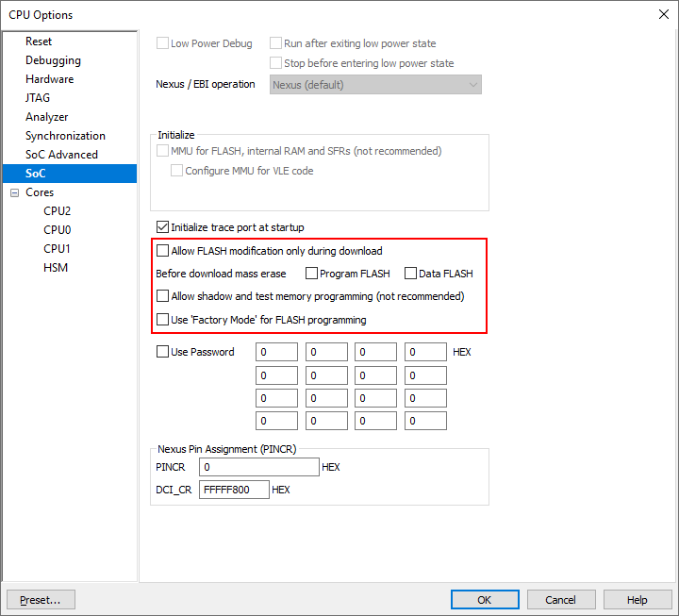The width and height of the screenshot is (679, 616).
Task: Select Reset in the options tree
Action: click(39, 42)
